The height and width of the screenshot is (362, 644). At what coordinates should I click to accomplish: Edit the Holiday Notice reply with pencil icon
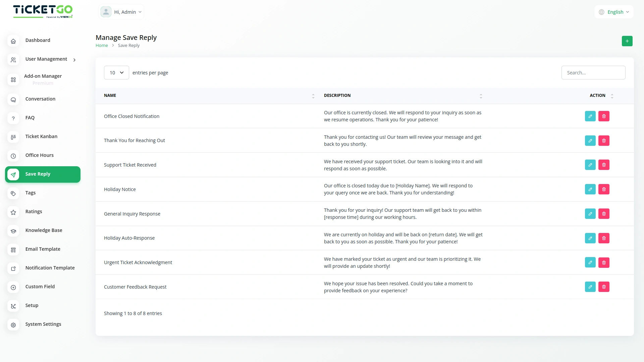click(x=590, y=189)
